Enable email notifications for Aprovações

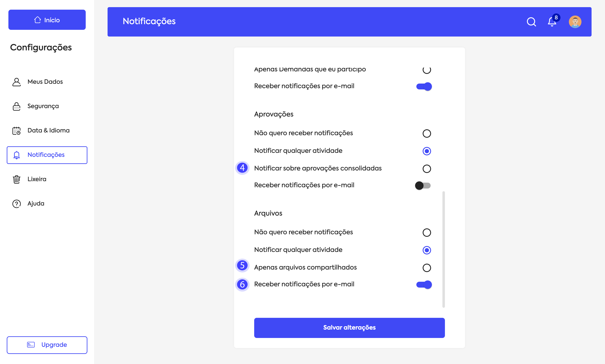click(423, 185)
